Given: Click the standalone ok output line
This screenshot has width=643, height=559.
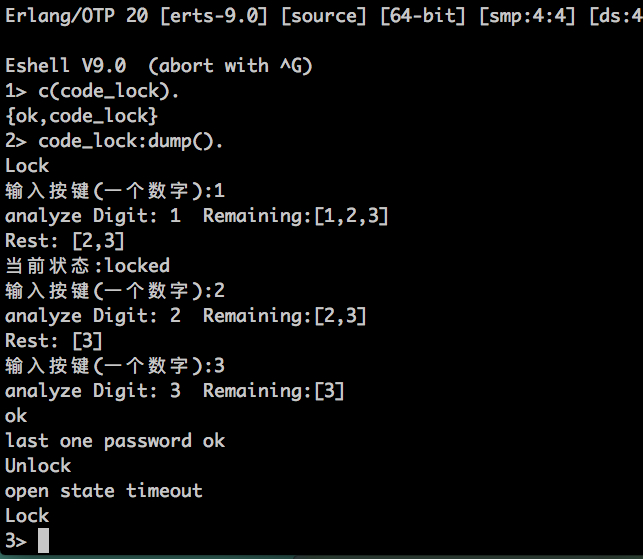Looking at the screenshot, I should tap(16, 416).
